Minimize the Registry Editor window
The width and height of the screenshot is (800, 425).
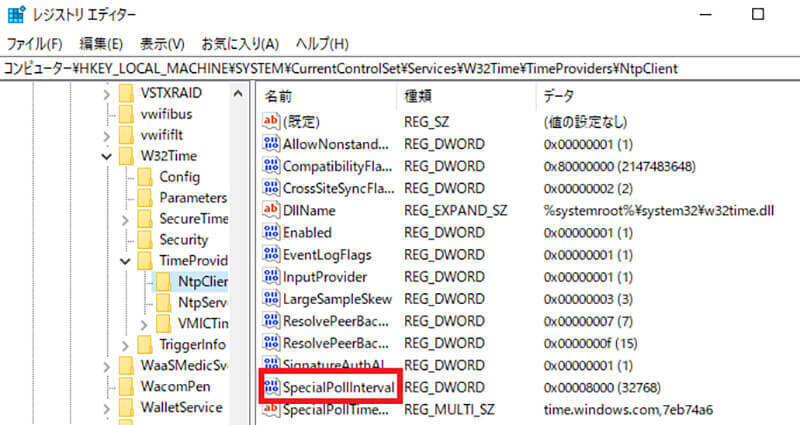click(x=706, y=14)
